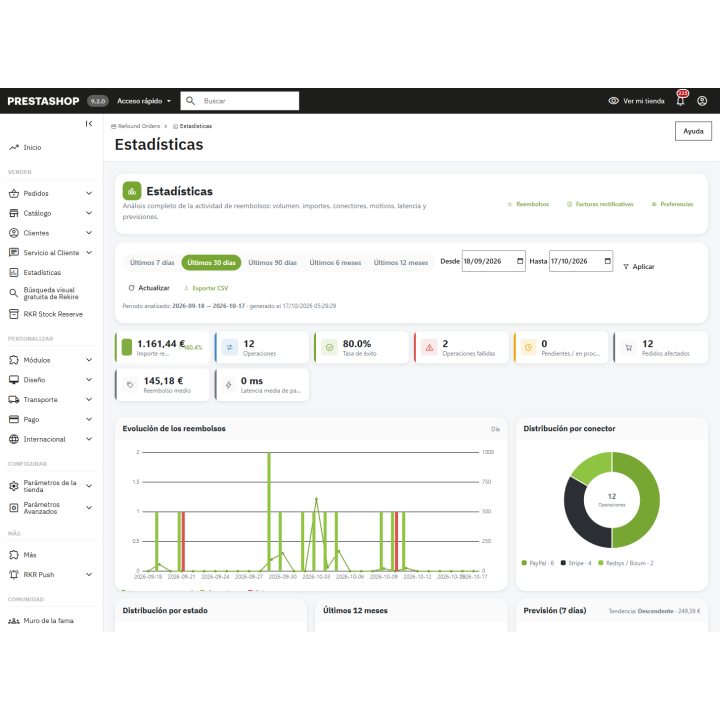Click the Actualizar button
The height and width of the screenshot is (720, 720).
pos(149,288)
